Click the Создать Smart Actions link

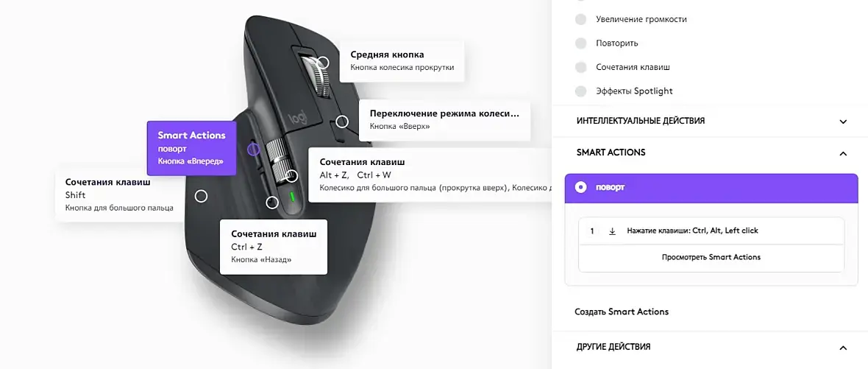point(622,312)
